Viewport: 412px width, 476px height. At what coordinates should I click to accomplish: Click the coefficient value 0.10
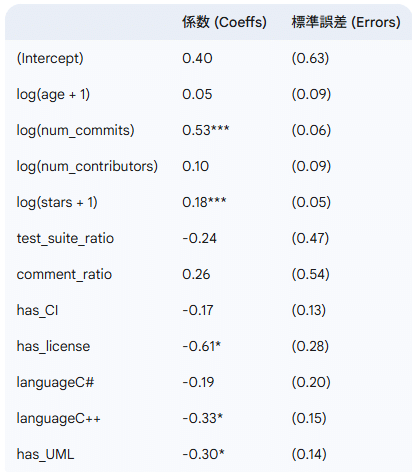pos(195,166)
